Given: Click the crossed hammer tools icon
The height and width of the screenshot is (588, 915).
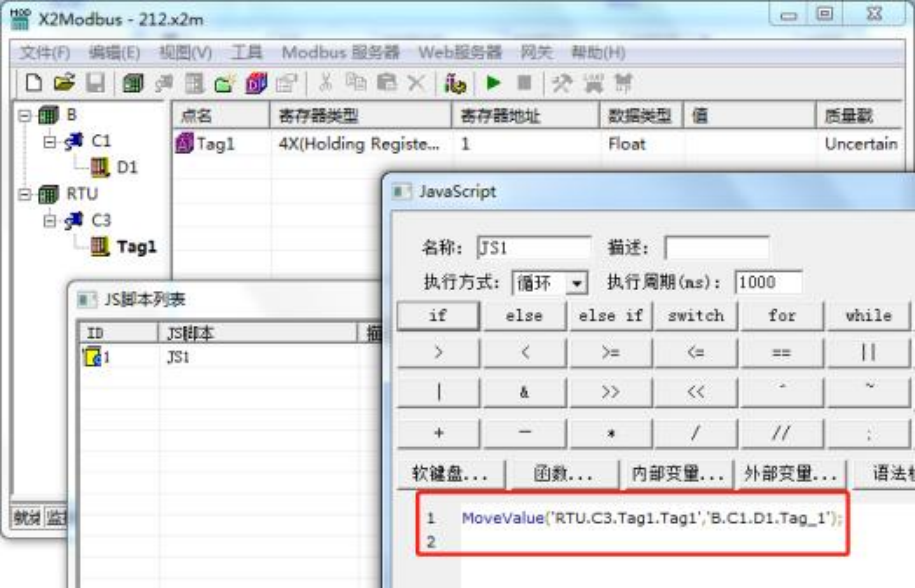Looking at the screenshot, I should [x=562, y=83].
